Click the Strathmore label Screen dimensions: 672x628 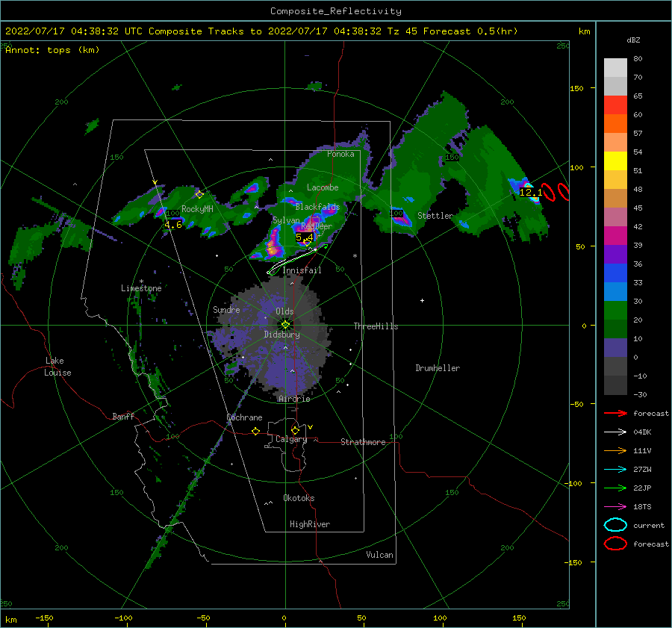[363, 442]
